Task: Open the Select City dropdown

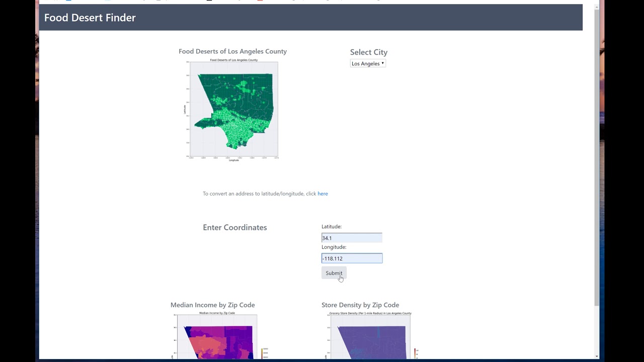Action: (368, 63)
